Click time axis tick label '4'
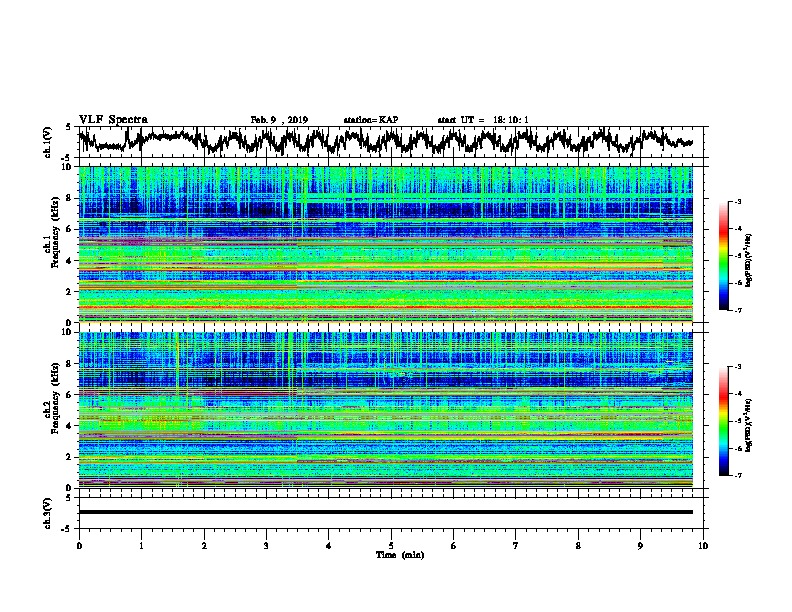The height and width of the screenshot is (612, 792). 329,546
